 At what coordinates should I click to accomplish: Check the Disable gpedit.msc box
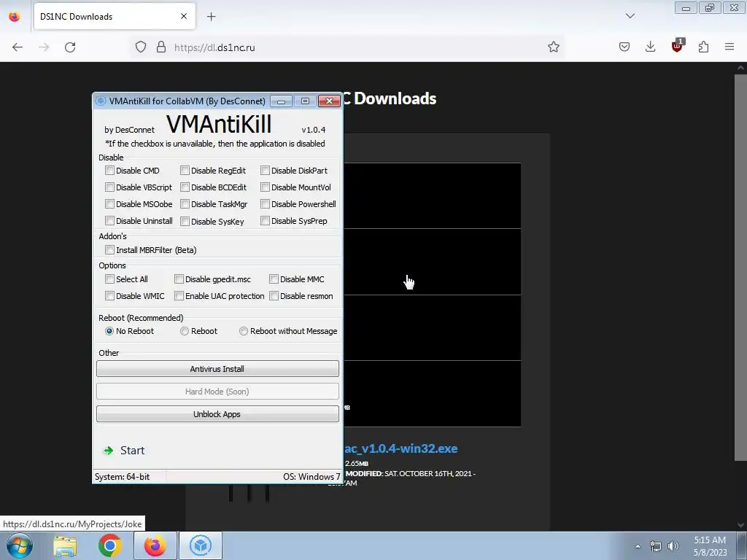(x=179, y=279)
